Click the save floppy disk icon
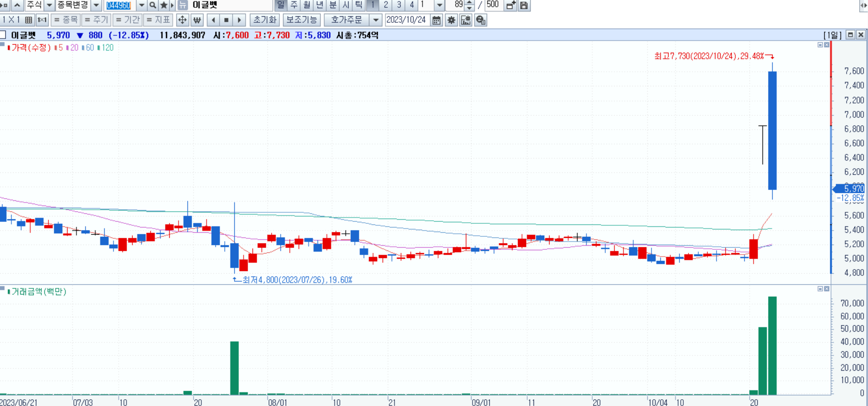 (524, 5)
